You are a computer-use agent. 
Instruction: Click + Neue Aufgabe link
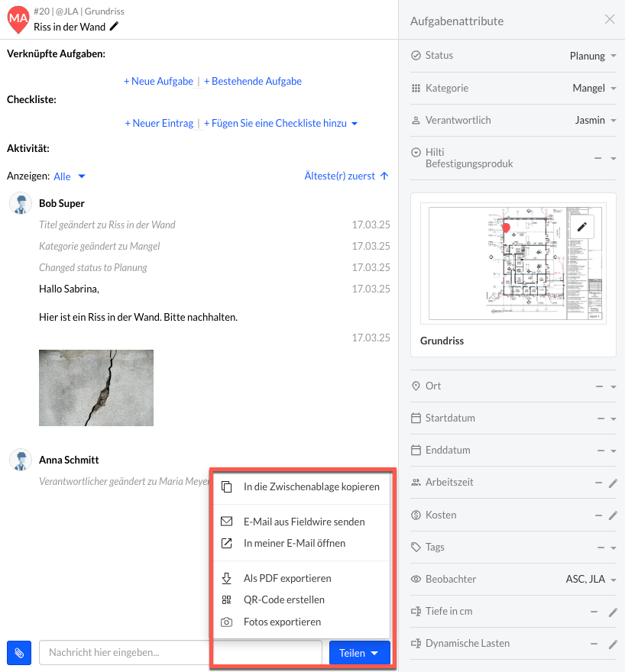(x=158, y=82)
